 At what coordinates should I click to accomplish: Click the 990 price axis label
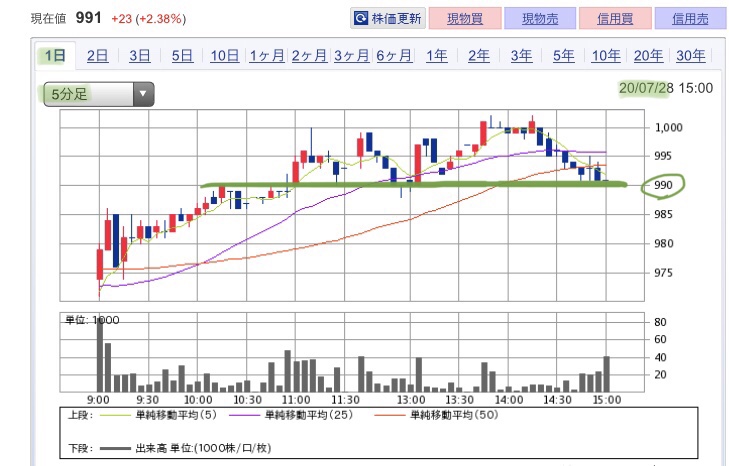click(663, 185)
